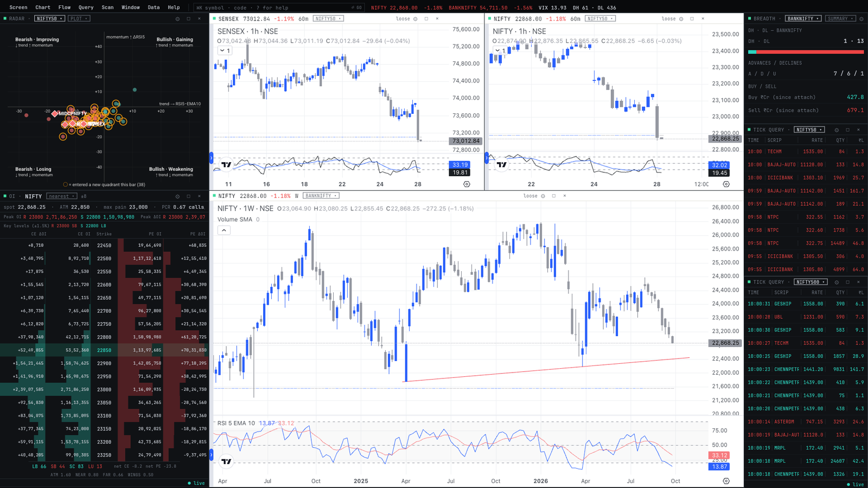Viewport: 868px width, 488px height.
Task: Click the advances/declines breadth bar
Action: coord(806,52)
